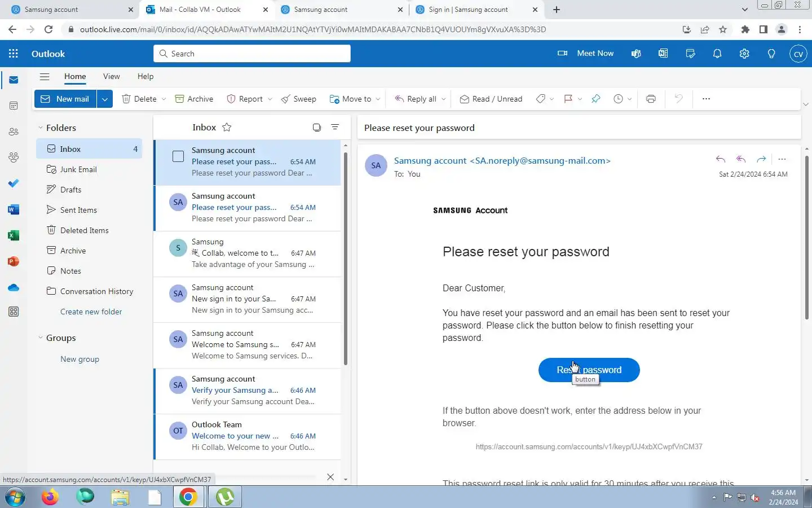Open the Delete dropdown arrow
Viewport: 812px width, 508px height.
pos(164,99)
